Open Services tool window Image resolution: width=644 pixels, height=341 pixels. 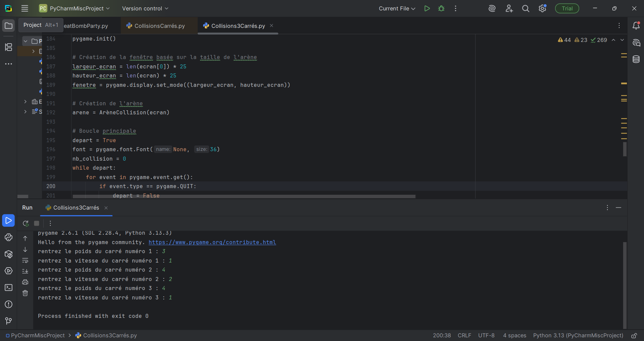click(x=8, y=271)
